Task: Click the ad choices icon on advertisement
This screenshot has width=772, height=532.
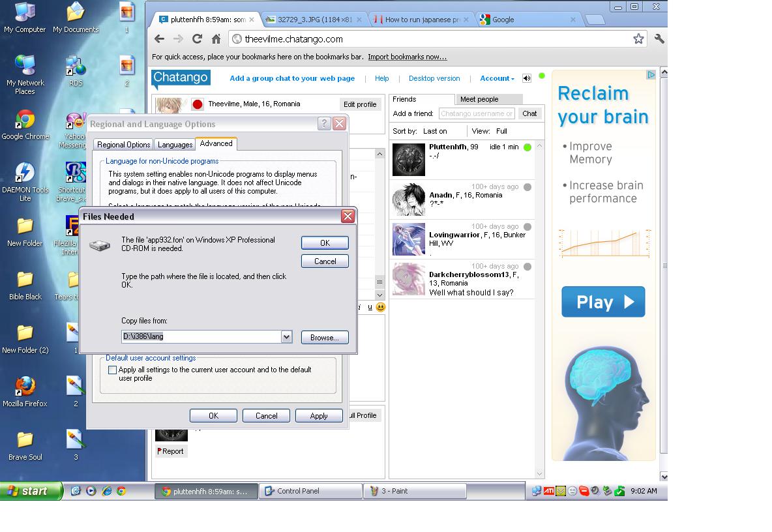Action: pos(651,75)
